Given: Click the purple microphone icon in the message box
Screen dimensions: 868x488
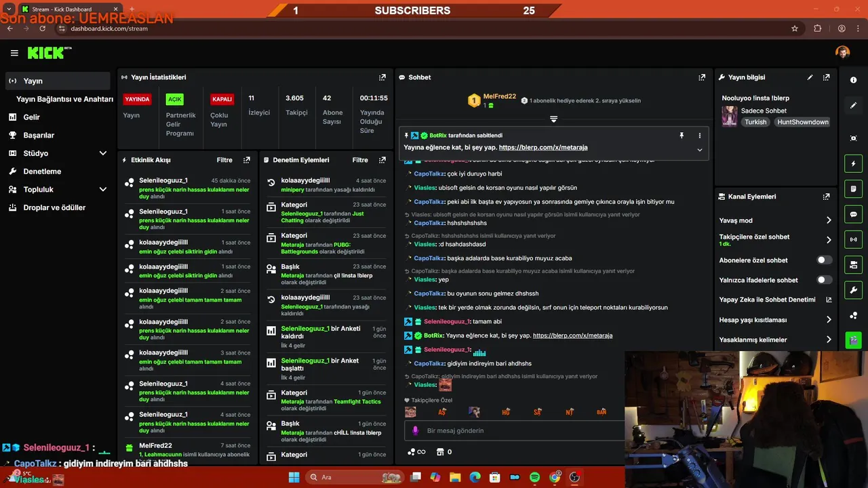Looking at the screenshot, I should [x=416, y=430].
